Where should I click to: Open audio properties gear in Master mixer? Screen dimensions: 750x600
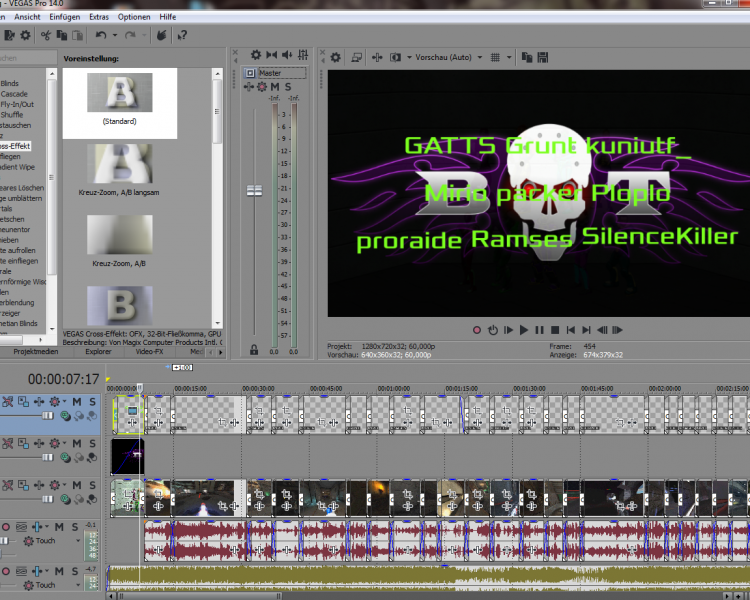tap(256, 55)
